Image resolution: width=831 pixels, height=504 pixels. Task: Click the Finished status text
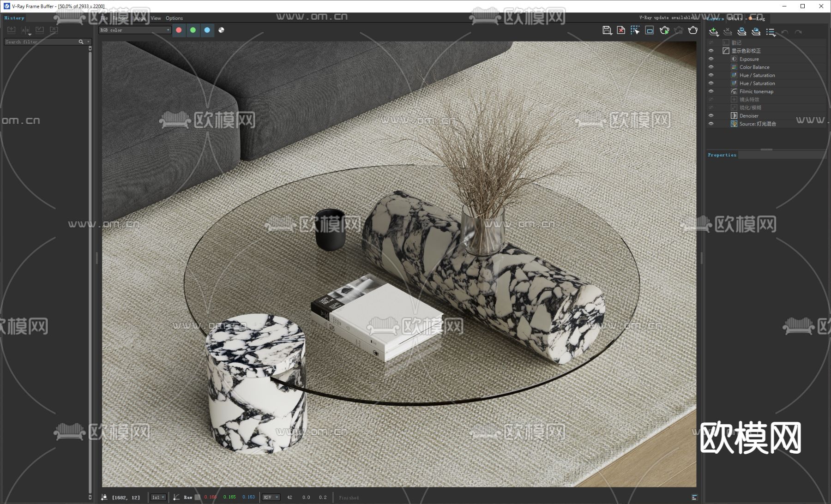coord(349,498)
